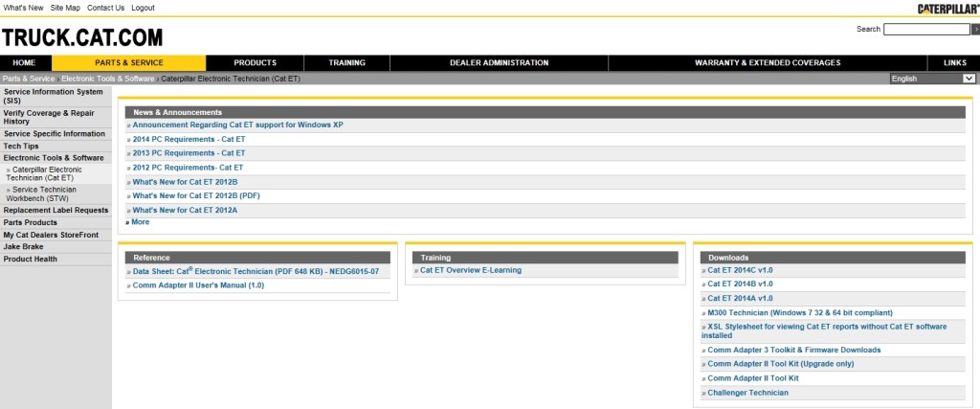
Task: Download M300 Technician Windows 7 compliant
Action: pyautogui.click(x=800, y=312)
